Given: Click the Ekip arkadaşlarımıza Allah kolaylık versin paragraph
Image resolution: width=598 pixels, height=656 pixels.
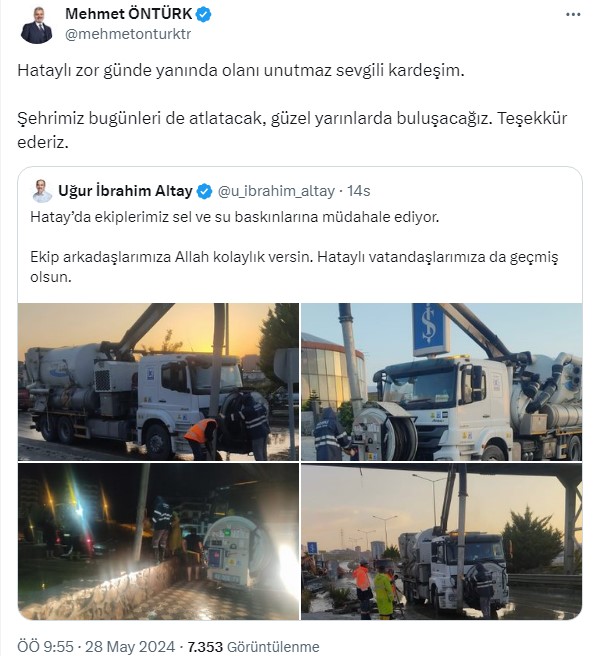Looking at the screenshot, I should (294, 266).
